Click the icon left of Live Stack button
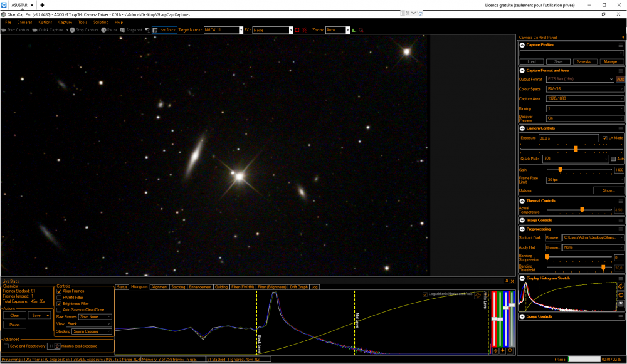The image size is (627, 364). [x=147, y=30]
